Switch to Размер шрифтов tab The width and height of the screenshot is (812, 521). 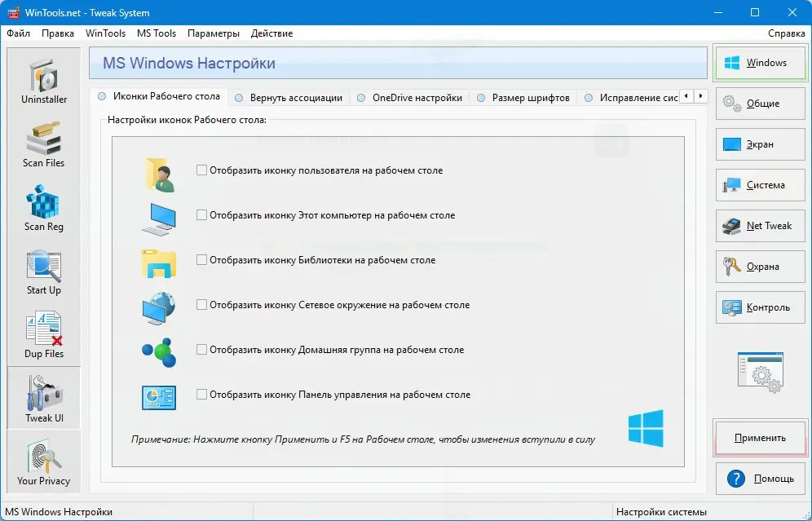523,98
